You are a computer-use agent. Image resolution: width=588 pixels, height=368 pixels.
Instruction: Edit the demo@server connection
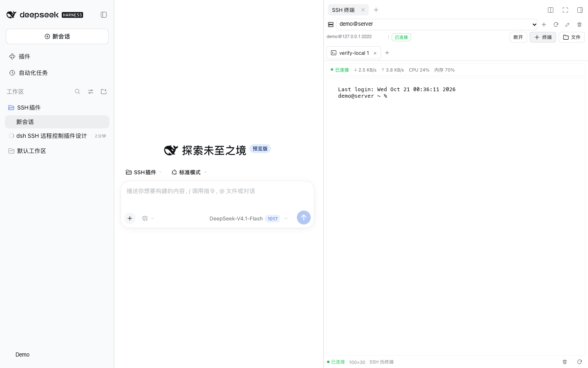coord(567,25)
